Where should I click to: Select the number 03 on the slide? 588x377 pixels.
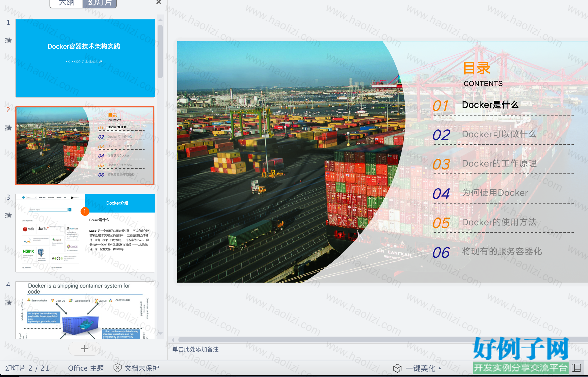[x=441, y=164]
